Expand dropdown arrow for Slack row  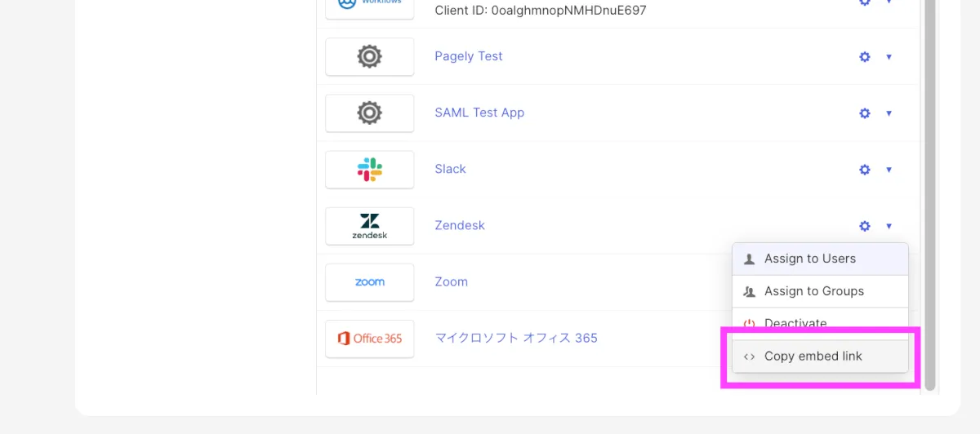pos(889,170)
